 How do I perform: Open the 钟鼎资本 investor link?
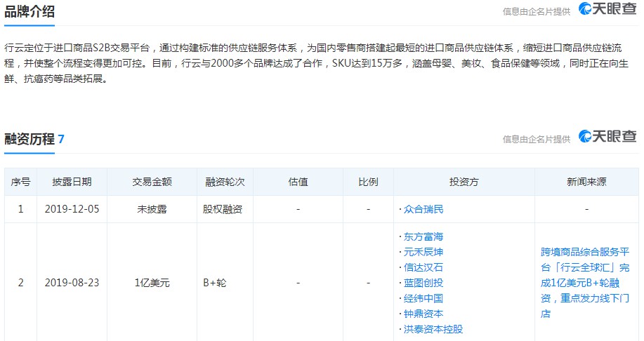(423, 314)
